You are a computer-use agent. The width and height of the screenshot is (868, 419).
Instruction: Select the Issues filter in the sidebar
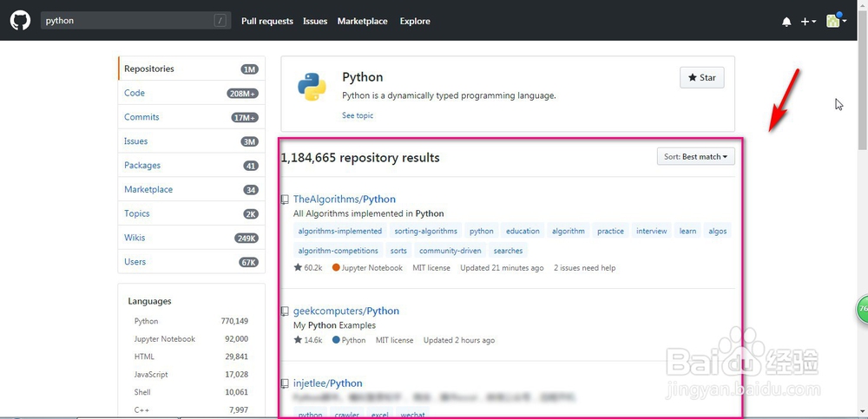click(x=192, y=141)
